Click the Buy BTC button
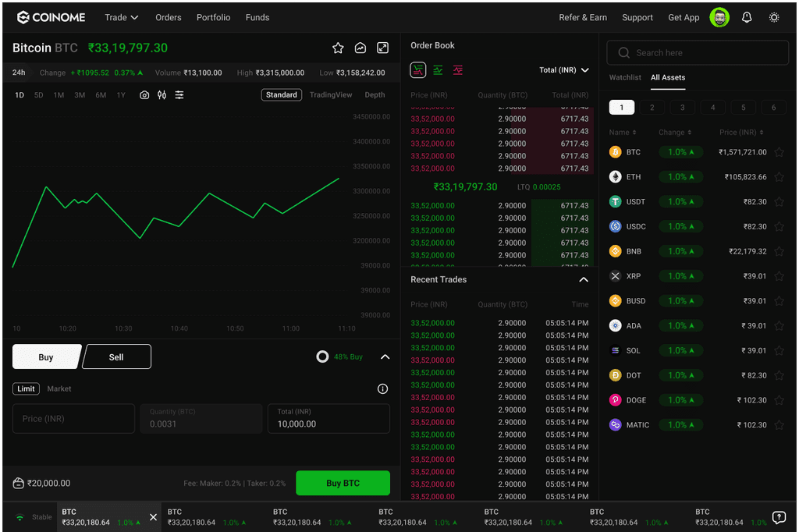This screenshot has height=532, width=799. [x=343, y=483]
